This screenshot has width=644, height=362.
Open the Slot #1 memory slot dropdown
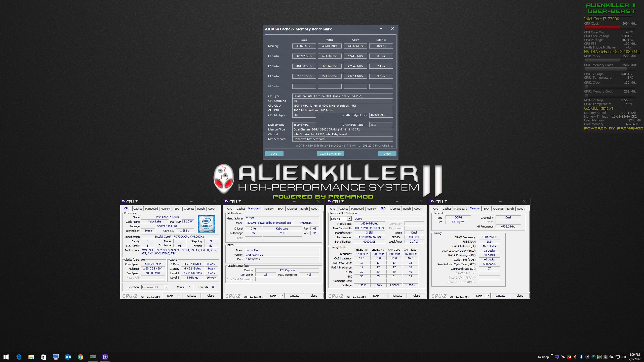point(349,219)
